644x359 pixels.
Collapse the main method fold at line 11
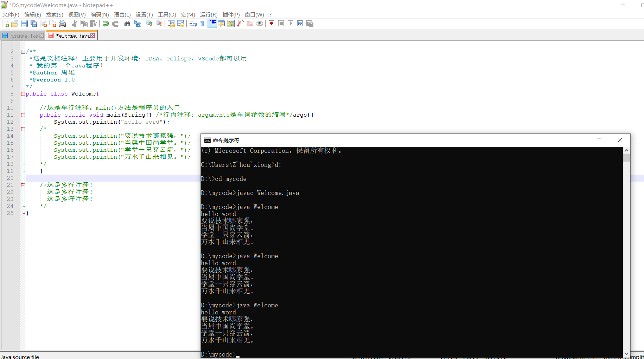click(23, 115)
